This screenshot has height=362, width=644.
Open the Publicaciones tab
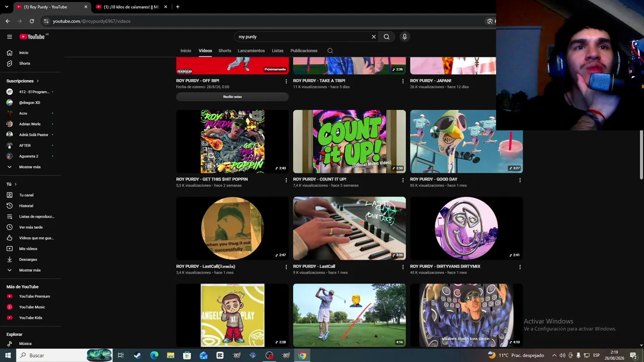pos(304,51)
